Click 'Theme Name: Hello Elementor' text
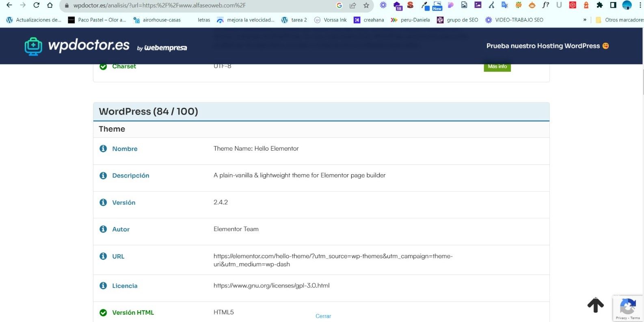 pos(256,149)
